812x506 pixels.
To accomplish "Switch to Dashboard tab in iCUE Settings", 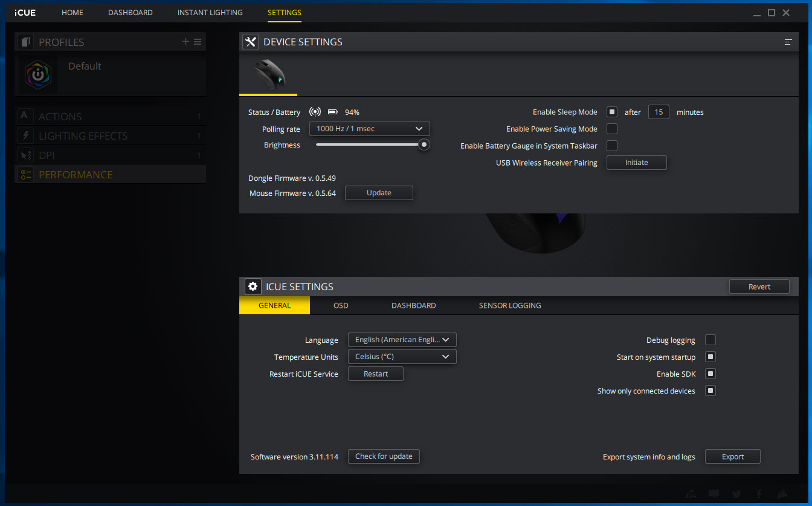I will (x=414, y=305).
